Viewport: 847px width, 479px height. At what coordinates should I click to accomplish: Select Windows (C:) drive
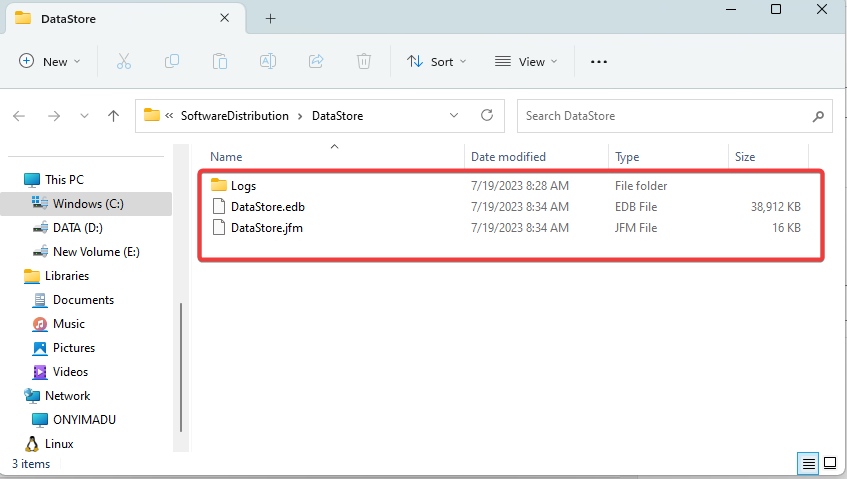point(88,204)
